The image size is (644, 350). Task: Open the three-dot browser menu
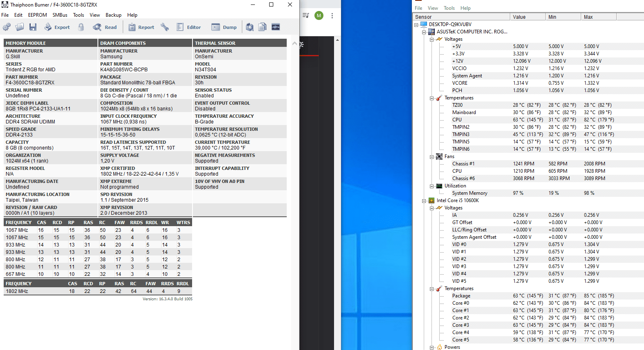tap(332, 15)
